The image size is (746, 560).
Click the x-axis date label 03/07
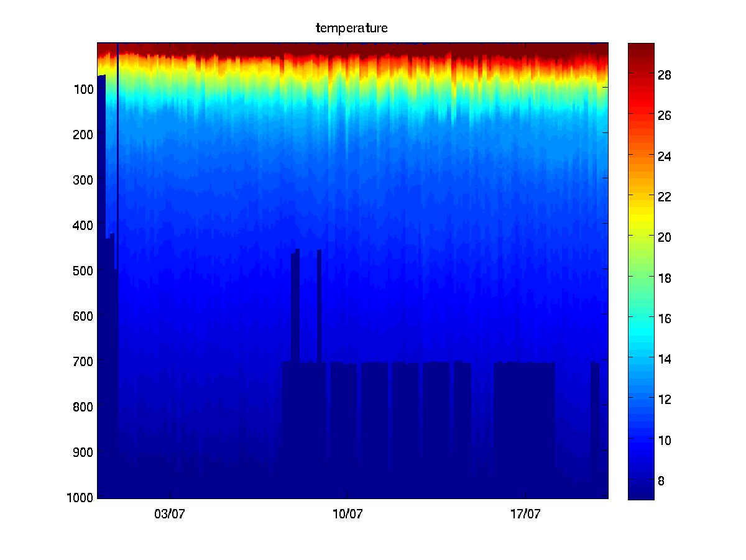(170, 514)
